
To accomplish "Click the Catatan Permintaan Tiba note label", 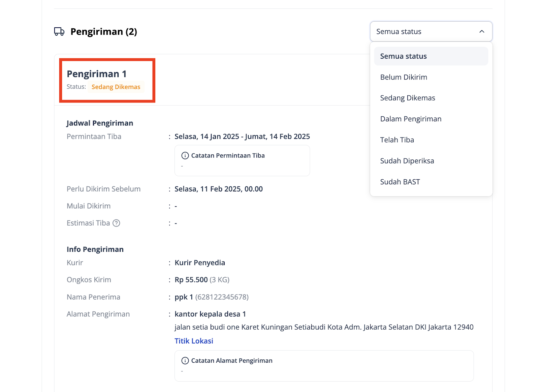I will 228,156.
